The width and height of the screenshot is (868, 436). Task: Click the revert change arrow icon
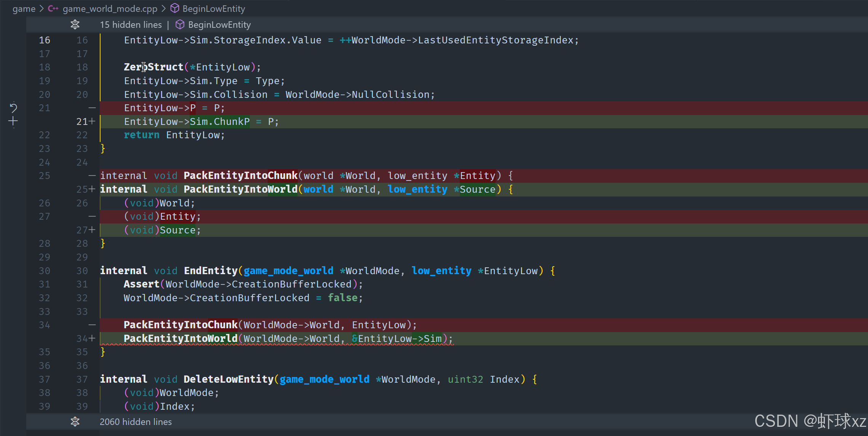coord(13,108)
